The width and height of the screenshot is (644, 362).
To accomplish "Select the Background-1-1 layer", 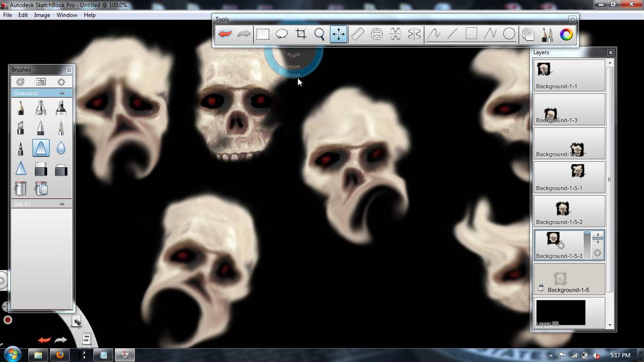I will click(569, 75).
